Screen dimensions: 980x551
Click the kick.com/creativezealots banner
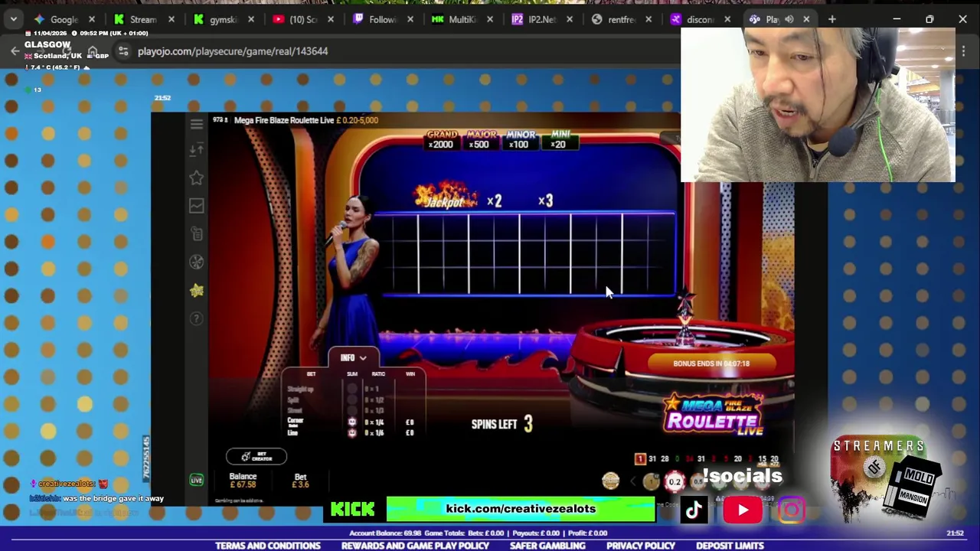[x=521, y=509]
